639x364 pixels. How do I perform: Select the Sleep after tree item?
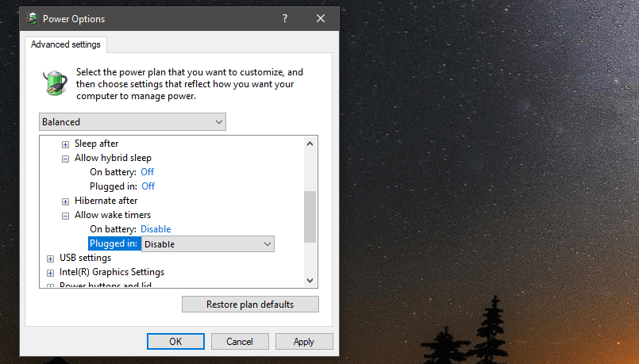[x=97, y=144]
